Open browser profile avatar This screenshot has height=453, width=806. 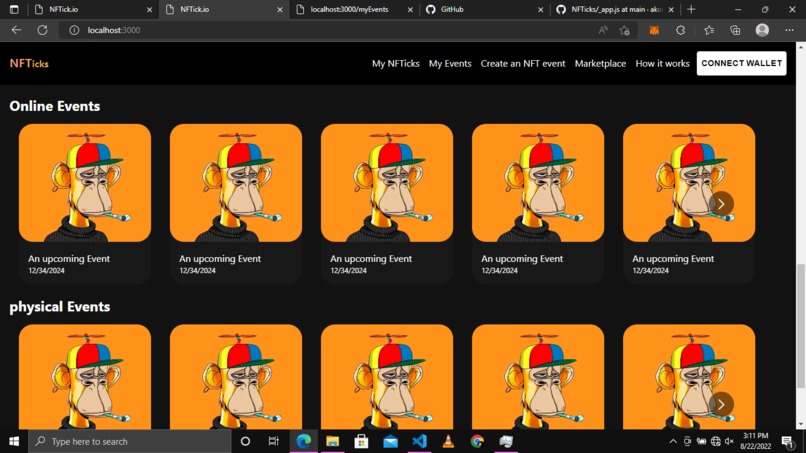click(762, 30)
